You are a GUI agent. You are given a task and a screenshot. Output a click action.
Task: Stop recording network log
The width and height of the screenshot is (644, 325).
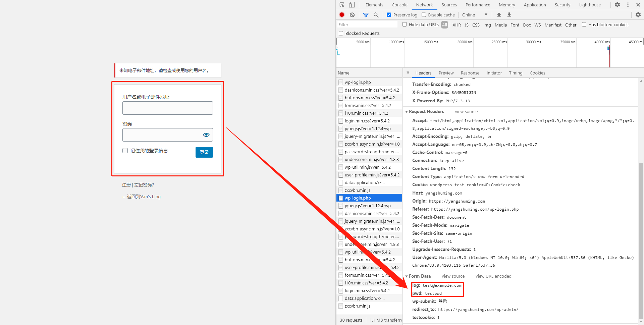[x=342, y=15]
